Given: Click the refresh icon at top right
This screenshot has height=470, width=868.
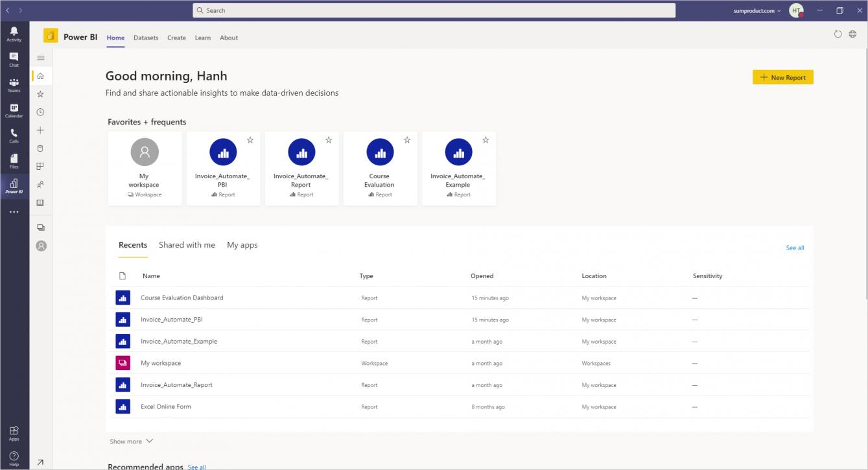Looking at the screenshot, I should point(838,34).
